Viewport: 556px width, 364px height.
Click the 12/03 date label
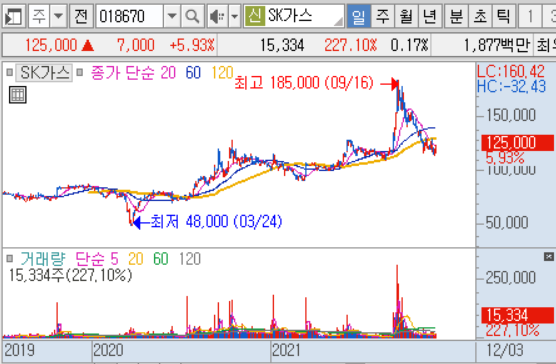coord(505,350)
